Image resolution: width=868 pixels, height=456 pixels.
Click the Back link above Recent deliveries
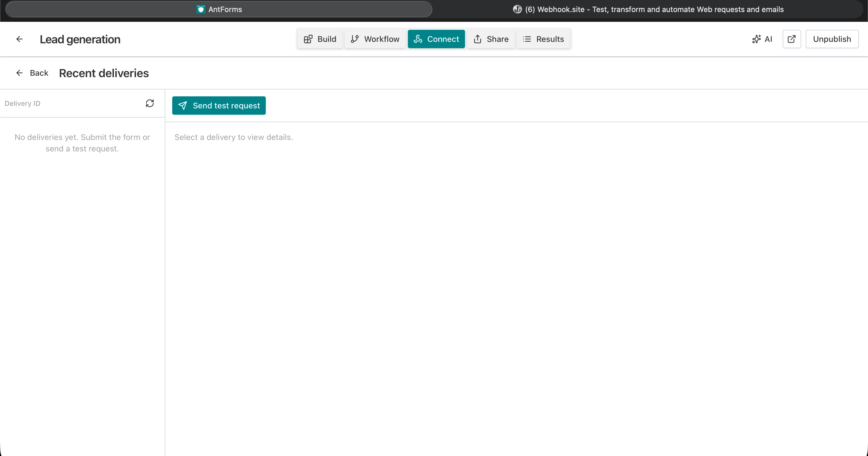point(32,73)
